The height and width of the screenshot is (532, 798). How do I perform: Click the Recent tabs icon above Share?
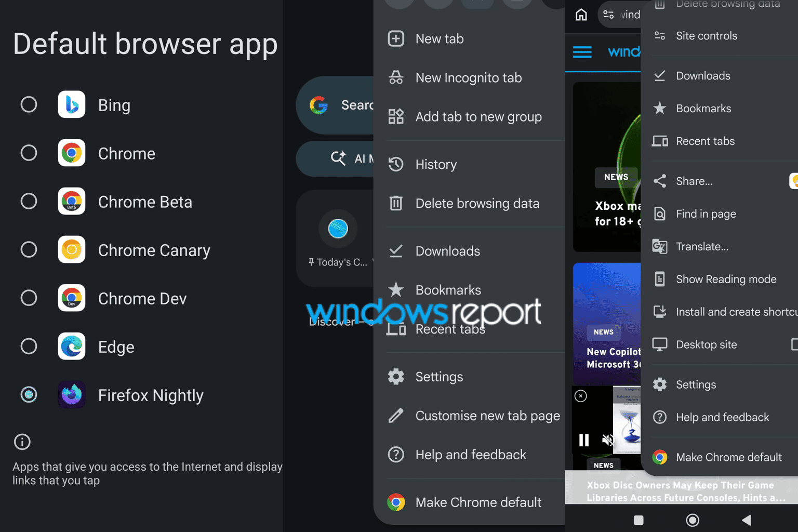click(660, 141)
